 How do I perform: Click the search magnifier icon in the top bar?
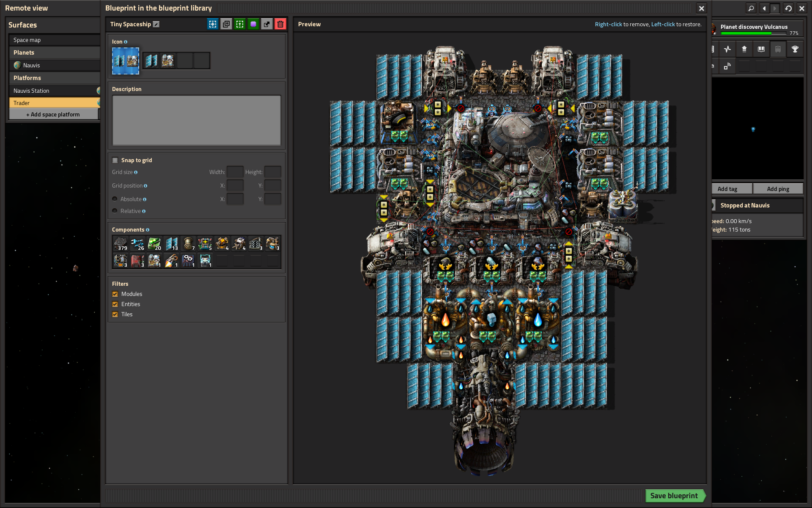coord(751,8)
